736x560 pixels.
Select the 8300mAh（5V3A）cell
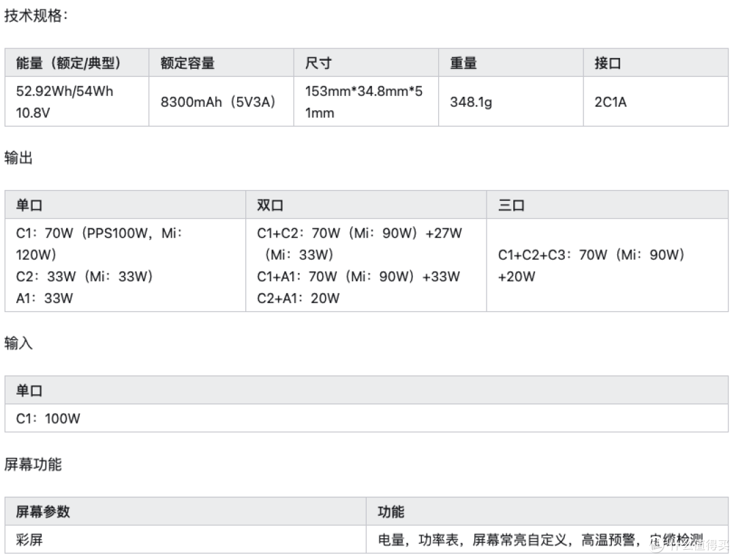[x=221, y=102]
